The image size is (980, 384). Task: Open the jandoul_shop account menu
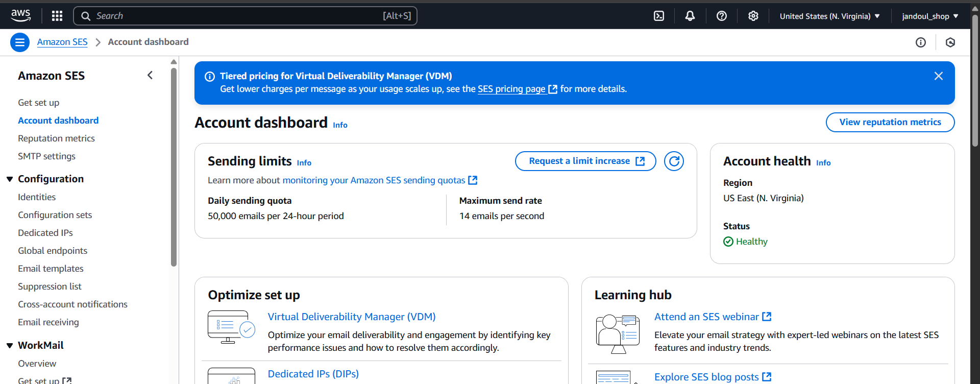pyautogui.click(x=930, y=16)
